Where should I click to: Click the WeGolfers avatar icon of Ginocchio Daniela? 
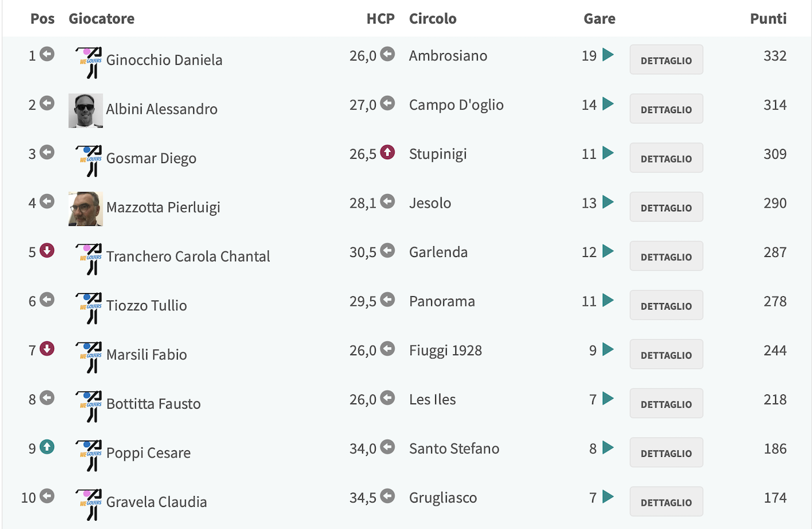pos(89,62)
